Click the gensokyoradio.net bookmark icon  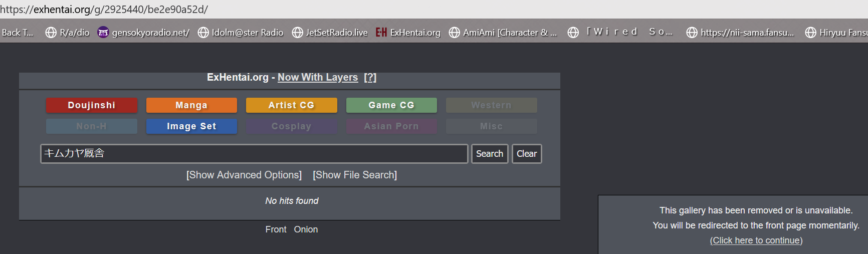pyautogui.click(x=103, y=33)
